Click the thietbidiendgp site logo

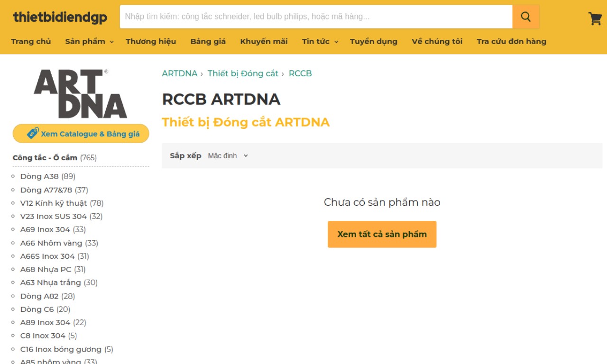coord(60,17)
